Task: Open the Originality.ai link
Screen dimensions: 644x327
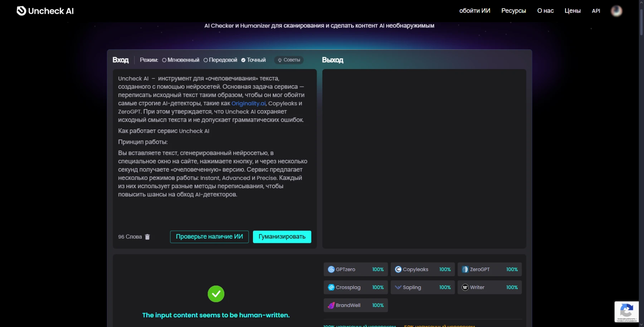Action: click(248, 103)
